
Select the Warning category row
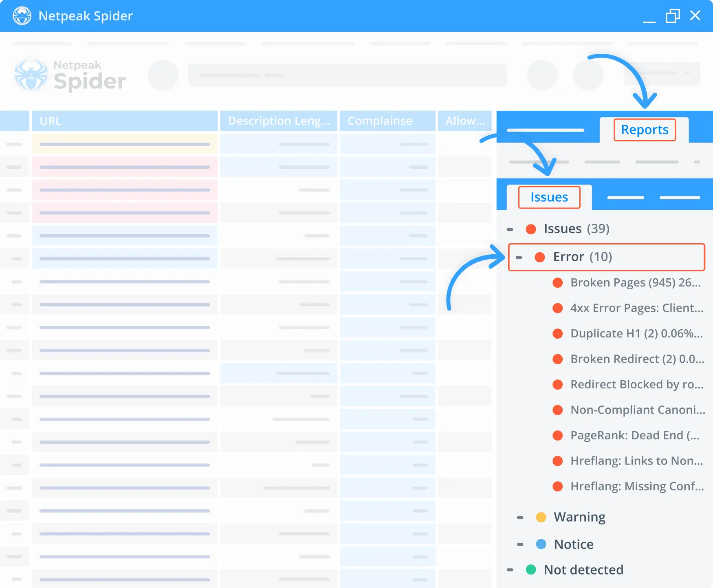[x=579, y=517]
